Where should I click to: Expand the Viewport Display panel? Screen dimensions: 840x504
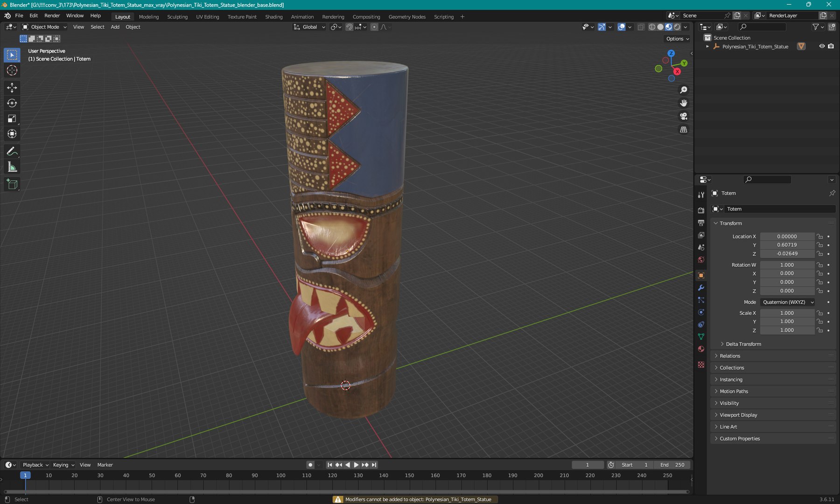(738, 415)
